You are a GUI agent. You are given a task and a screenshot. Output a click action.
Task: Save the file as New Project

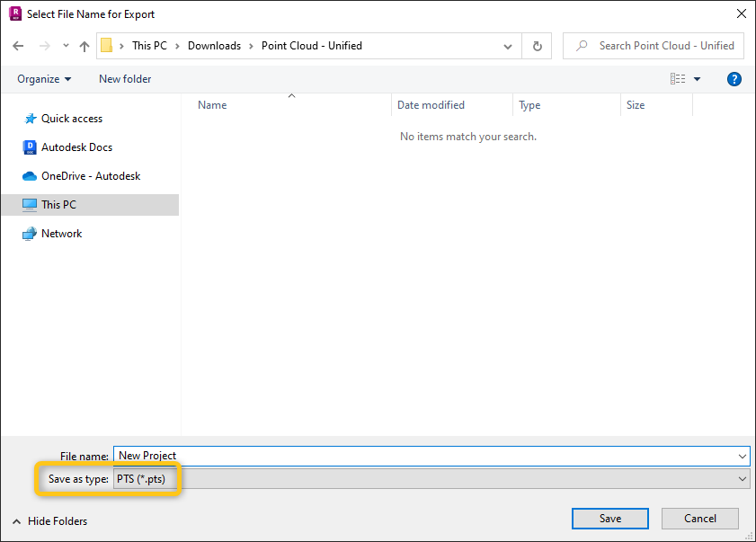(x=609, y=518)
